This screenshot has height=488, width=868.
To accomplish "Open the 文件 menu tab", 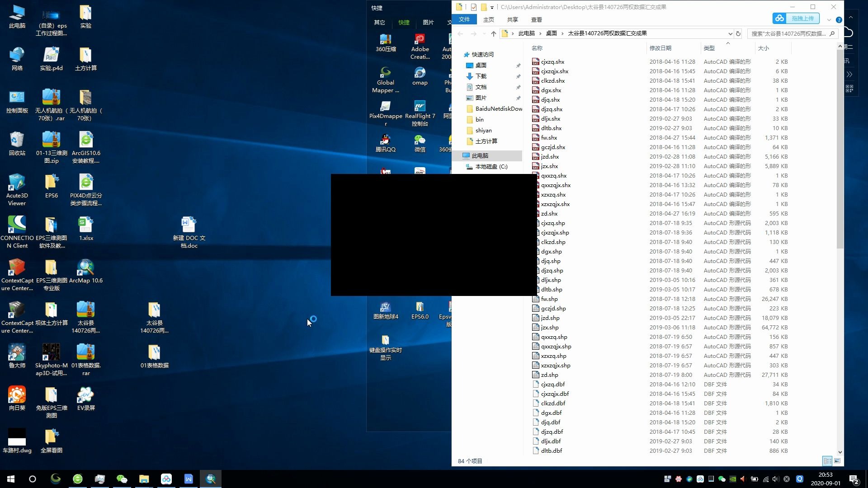I will pyautogui.click(x=464, y=19).
